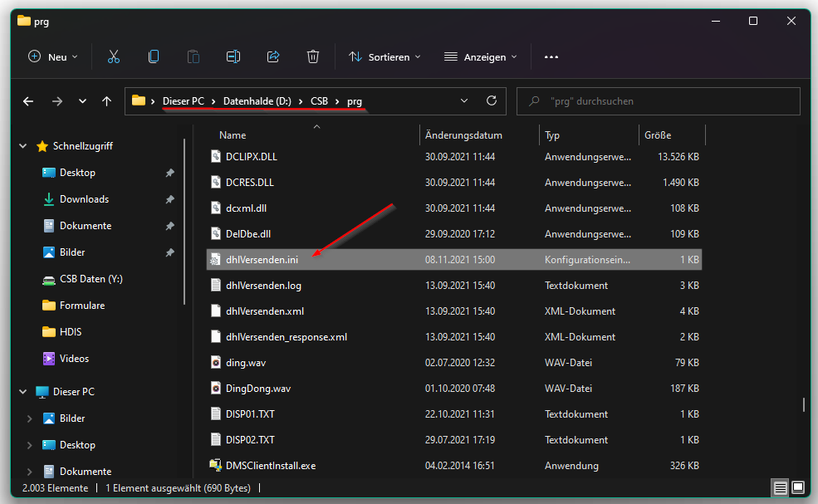This screenshot has width=818, height=504.
Task: Click the dhlVersenden.xml file icon
Action: click(215, 311)
